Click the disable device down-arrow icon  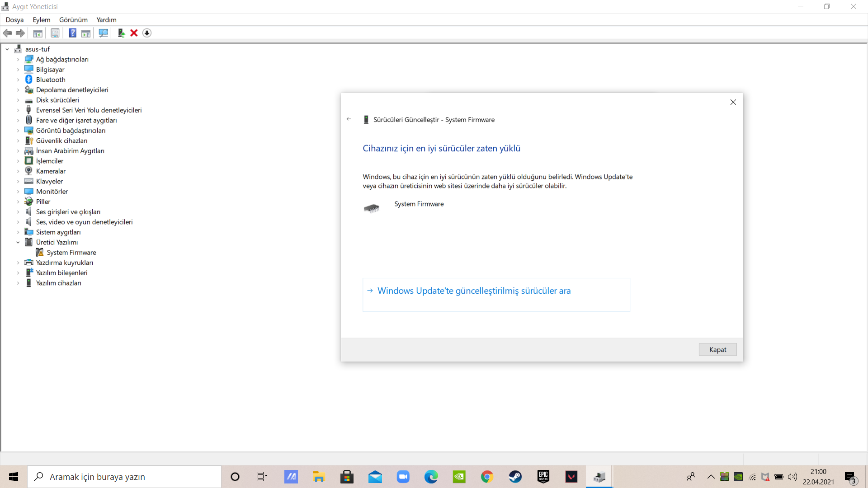tap(147, 33)
